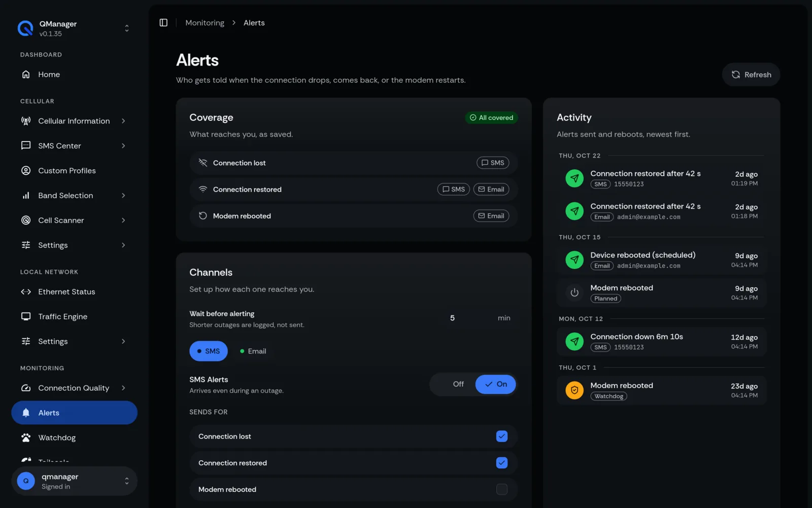Click the Alerts breadcrumb

(254, 23)
